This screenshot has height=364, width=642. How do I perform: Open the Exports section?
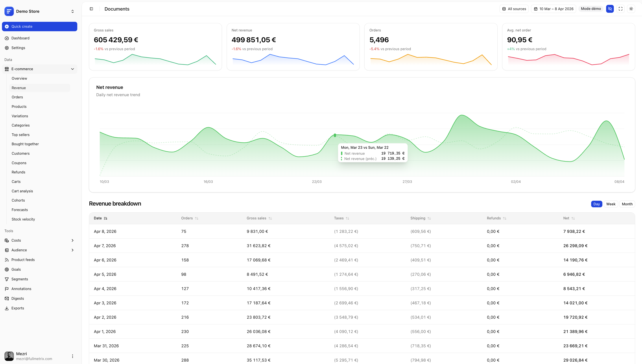coord(18,308)
